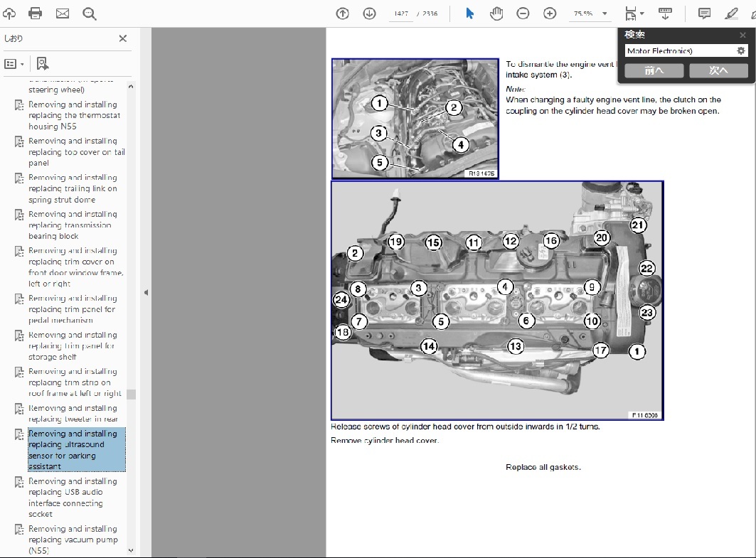This screenshot has width=756, height=558.
Task: Select bookmark ultrasound sensor for parking assistant
Action: (x=76, y=449)
